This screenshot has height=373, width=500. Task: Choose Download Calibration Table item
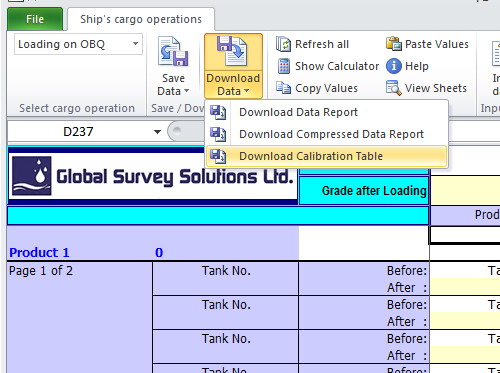(327, 156)
